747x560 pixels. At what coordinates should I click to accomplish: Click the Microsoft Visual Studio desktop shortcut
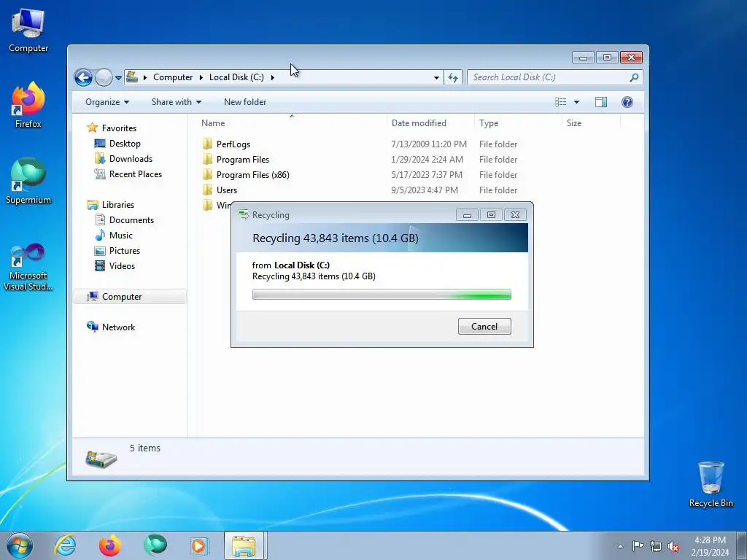point(28,267)
